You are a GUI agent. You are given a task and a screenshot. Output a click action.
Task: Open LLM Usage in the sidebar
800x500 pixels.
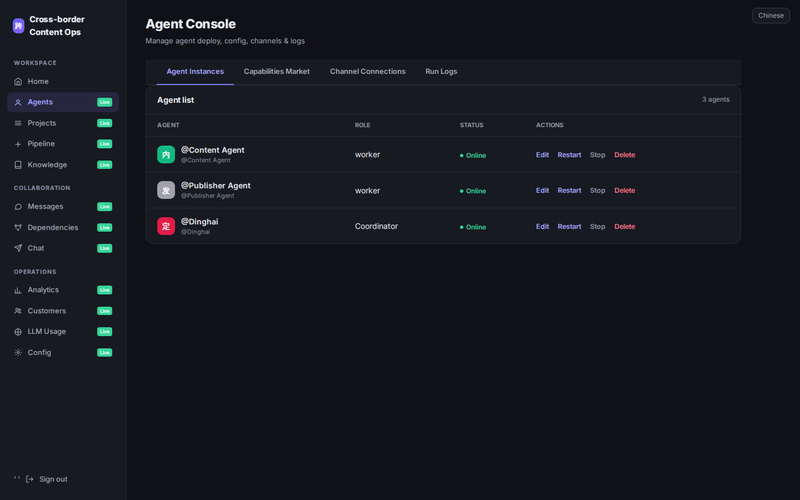63,332
